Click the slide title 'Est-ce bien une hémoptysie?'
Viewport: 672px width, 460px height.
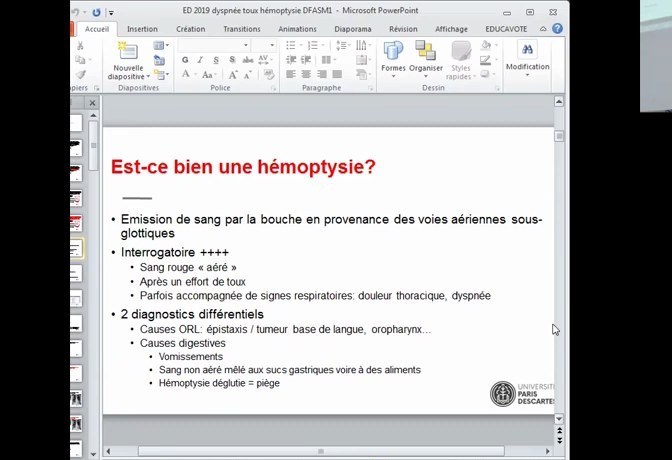(x=243, y=166)
